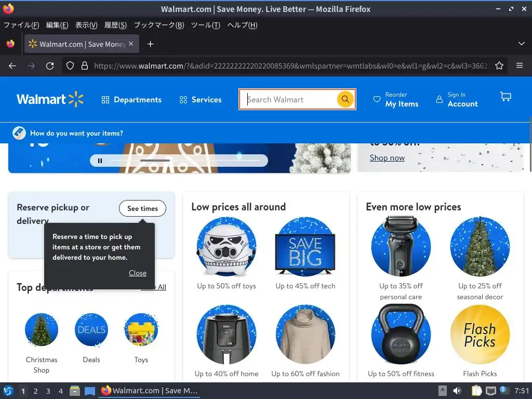Follow the Shop now link
This screenshot has height=399, width=532.
click(387, 158)
